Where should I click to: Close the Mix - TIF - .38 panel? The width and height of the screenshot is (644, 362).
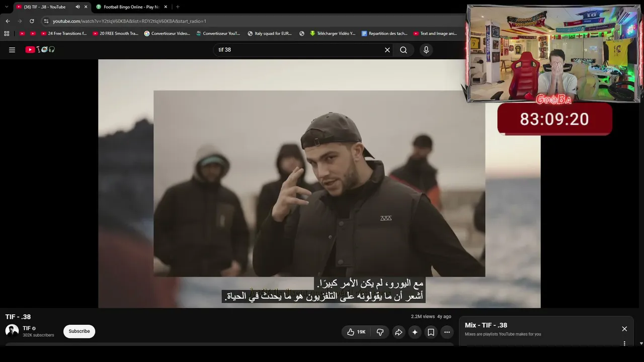[x=624, y=329]
